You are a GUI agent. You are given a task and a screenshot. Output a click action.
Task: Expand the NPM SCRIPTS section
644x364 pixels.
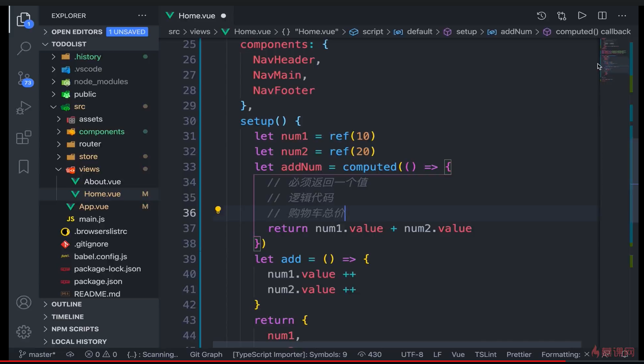coord(75,329)
